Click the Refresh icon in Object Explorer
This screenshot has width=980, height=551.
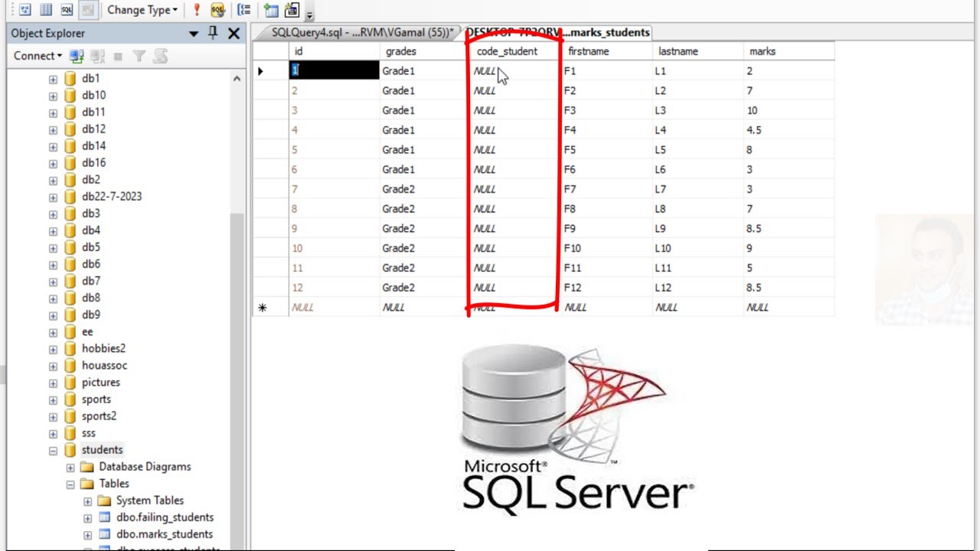[160, 56]
